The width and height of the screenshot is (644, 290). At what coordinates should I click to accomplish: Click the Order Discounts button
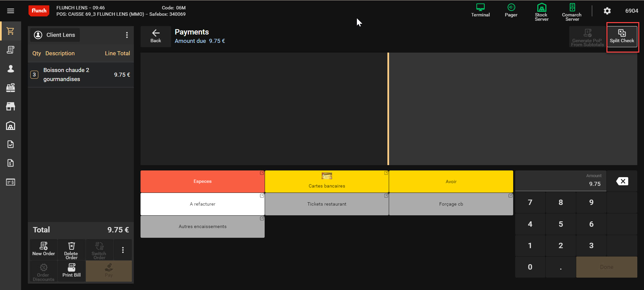[44, 271]
